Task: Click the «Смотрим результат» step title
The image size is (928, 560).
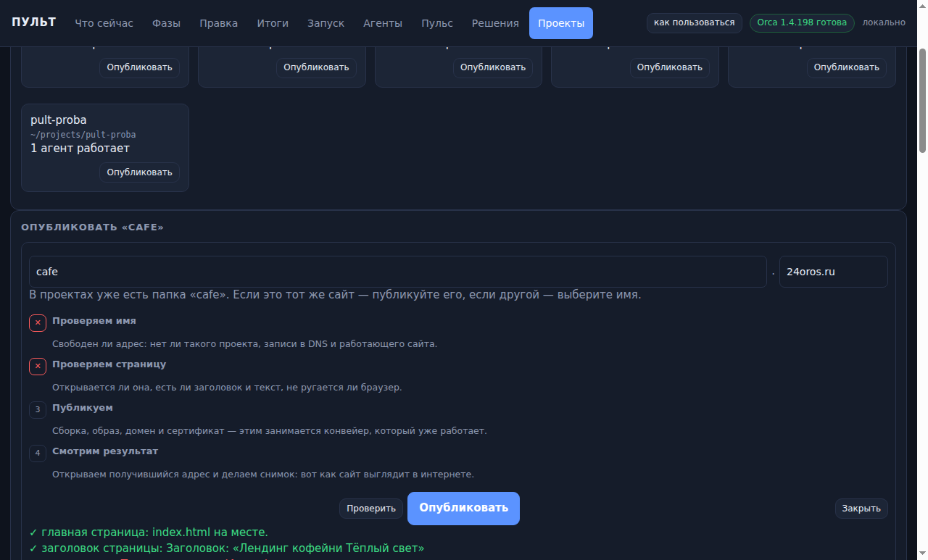Action: [x=105, y=451]
